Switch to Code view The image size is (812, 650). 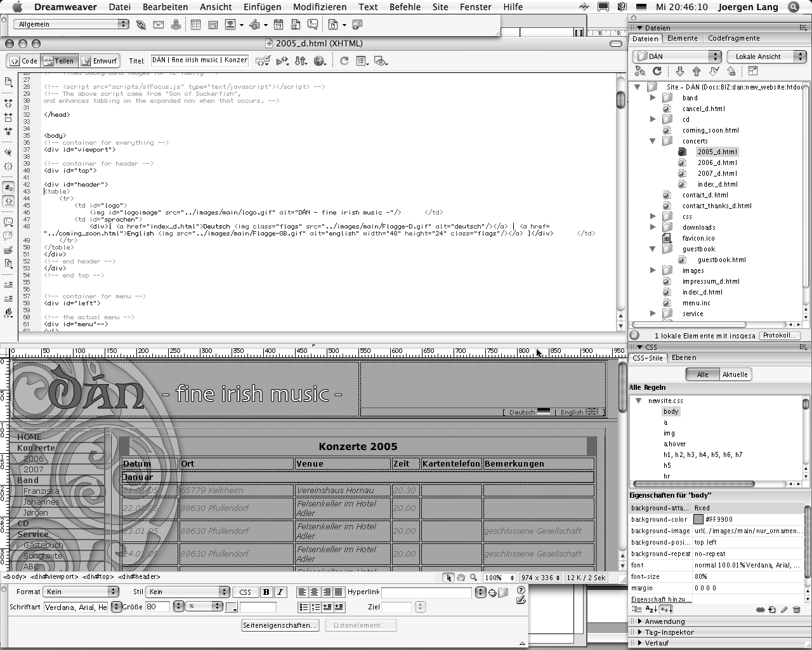click(x=24, y=61)
